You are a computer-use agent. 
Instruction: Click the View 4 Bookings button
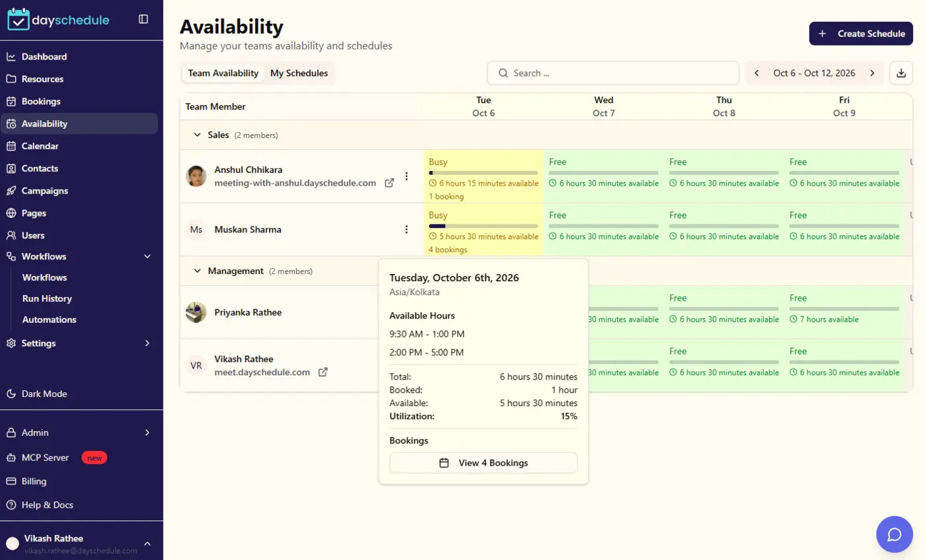tap(484, 463)
